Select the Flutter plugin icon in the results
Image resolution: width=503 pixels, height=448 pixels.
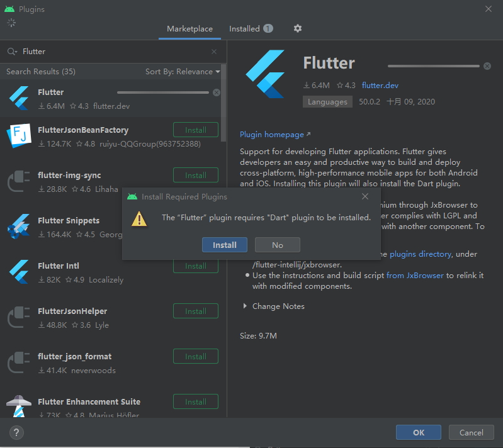click(19, 98)
